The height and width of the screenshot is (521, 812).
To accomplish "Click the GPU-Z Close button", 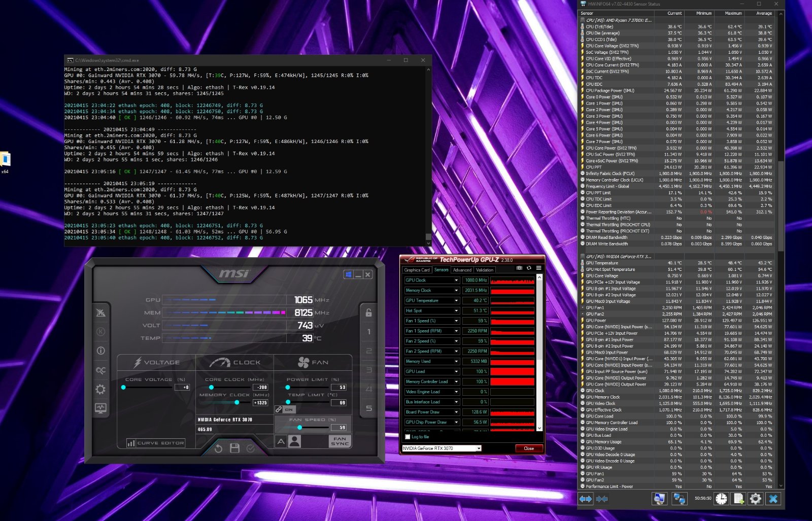I will tap(529, 448).
